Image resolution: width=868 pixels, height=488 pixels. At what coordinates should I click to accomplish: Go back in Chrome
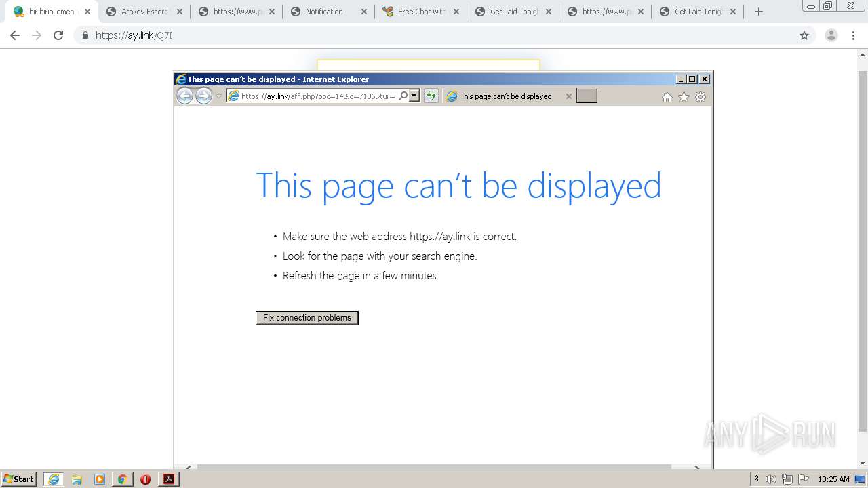tap(15, 35)
